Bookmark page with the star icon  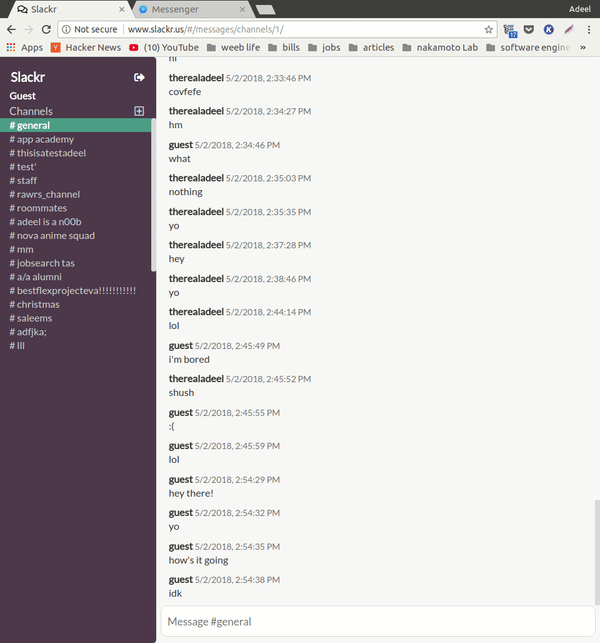488,30
